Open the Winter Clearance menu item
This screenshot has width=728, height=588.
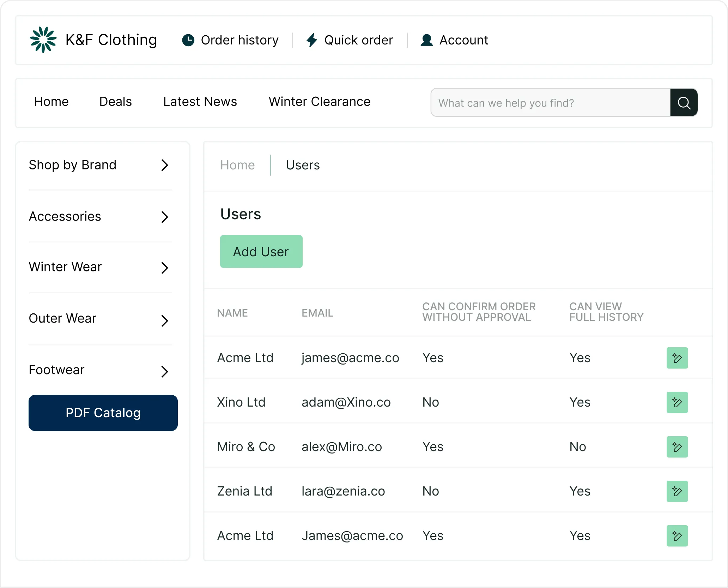[319, 102]
